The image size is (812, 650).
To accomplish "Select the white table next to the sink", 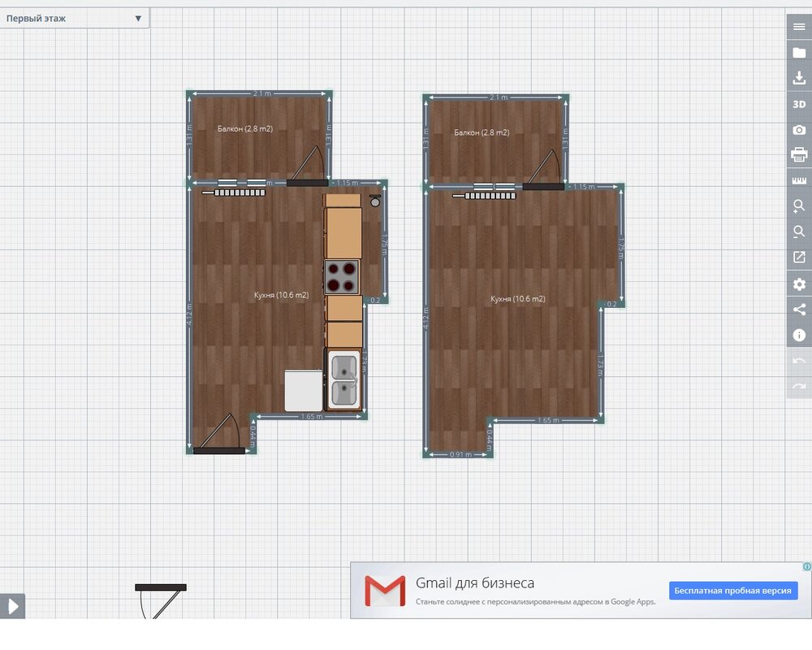I will [x=304, y=390].
